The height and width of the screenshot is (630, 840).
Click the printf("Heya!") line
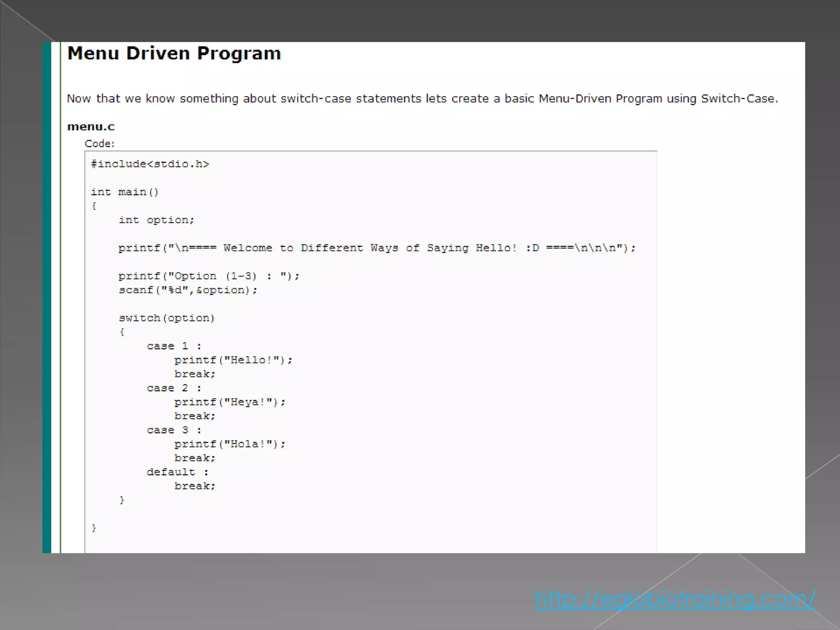pyautogui.click(x=230, y=402)
